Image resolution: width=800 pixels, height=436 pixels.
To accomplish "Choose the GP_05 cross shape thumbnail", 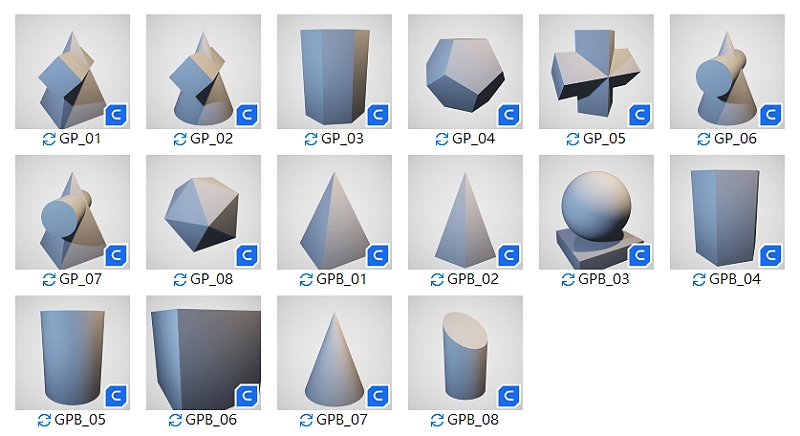I will point(596,71).
